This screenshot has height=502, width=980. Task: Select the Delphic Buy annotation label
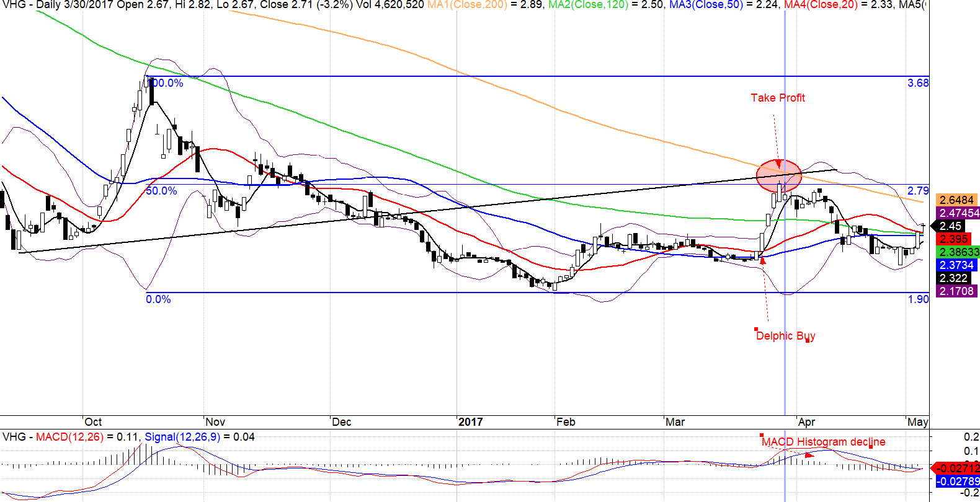tap(785, 336)
